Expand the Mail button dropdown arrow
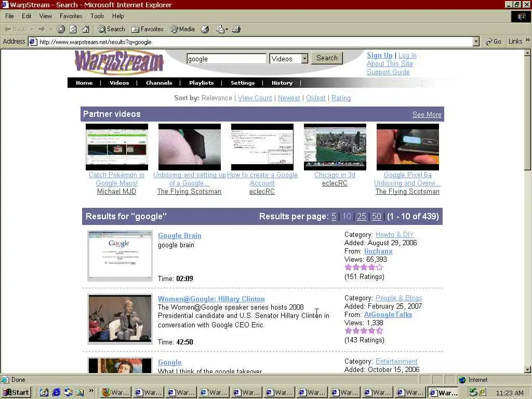 pyautogui.click(x=227, y=29)
